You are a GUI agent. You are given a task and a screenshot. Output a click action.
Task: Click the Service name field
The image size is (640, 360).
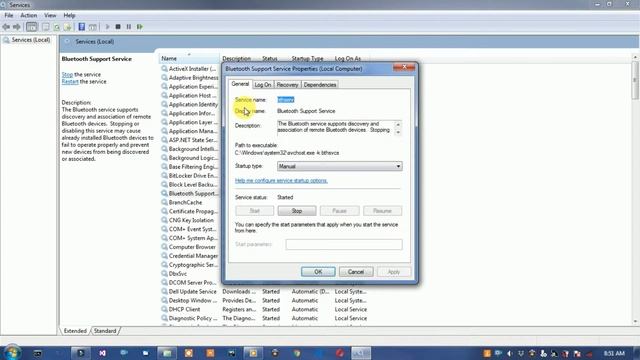tap(286, 100)
